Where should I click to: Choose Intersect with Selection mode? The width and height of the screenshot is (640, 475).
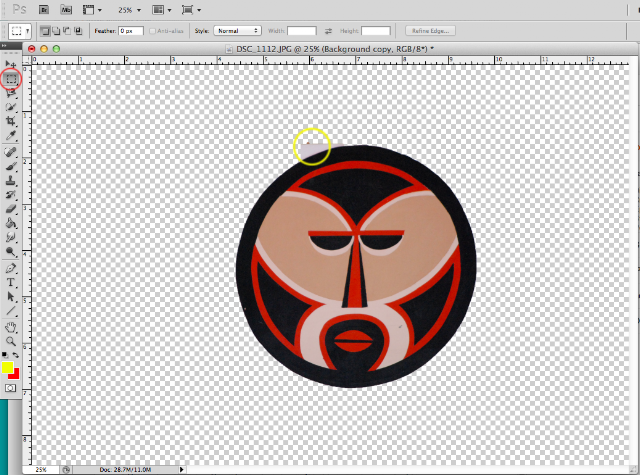(x=78, y=31)
